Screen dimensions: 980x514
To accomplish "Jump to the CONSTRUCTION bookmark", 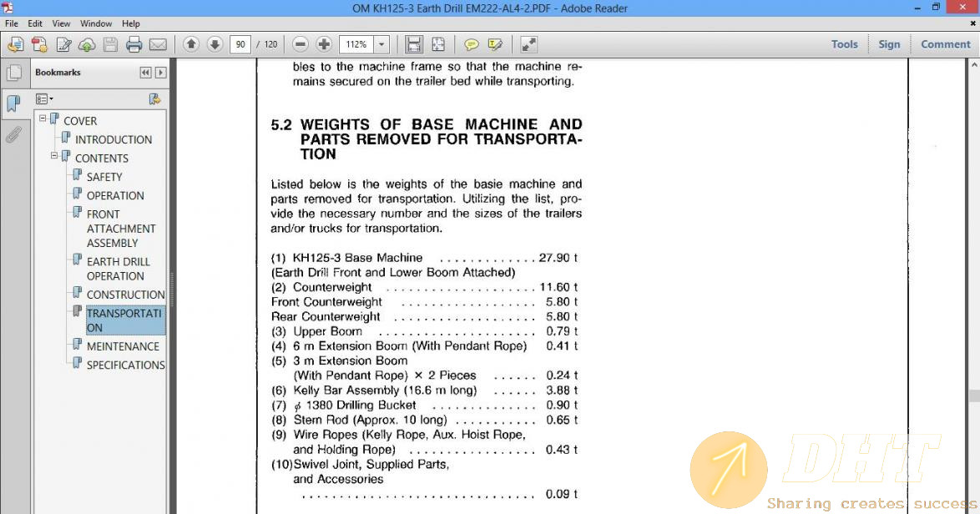I will tap(125, 295).
